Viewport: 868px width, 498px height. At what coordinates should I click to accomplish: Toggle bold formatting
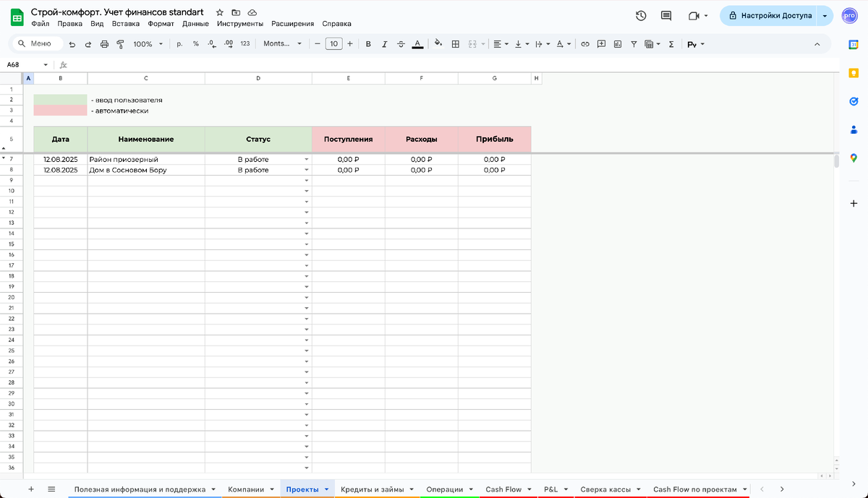pos(367,44)
